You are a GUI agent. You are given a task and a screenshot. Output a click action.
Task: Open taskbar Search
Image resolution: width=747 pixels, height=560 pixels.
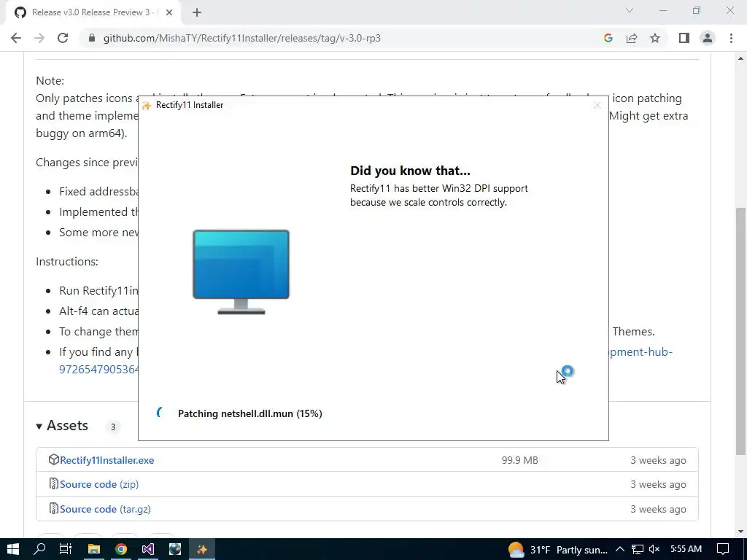point(39,549)
